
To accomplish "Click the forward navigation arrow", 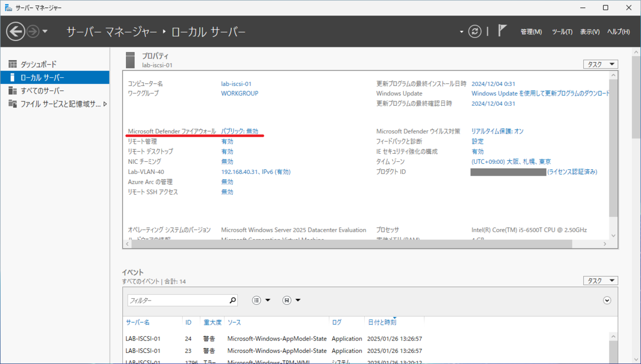I will pyautogui.click(x=33, y=32).
